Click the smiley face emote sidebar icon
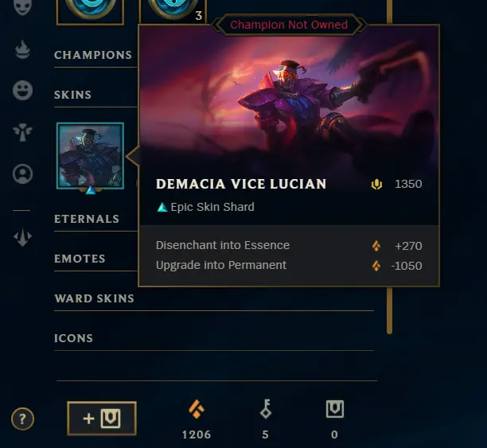Viewport: 487px width, 448px height. 22,91
